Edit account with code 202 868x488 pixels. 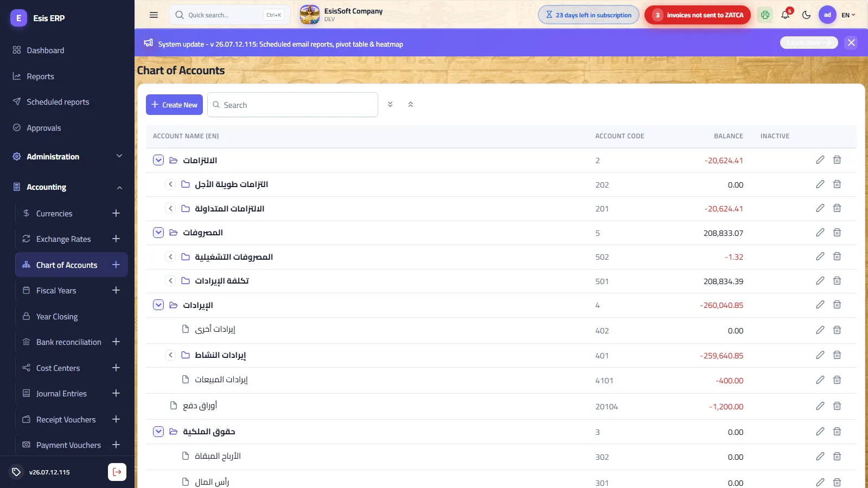point(820,184)
